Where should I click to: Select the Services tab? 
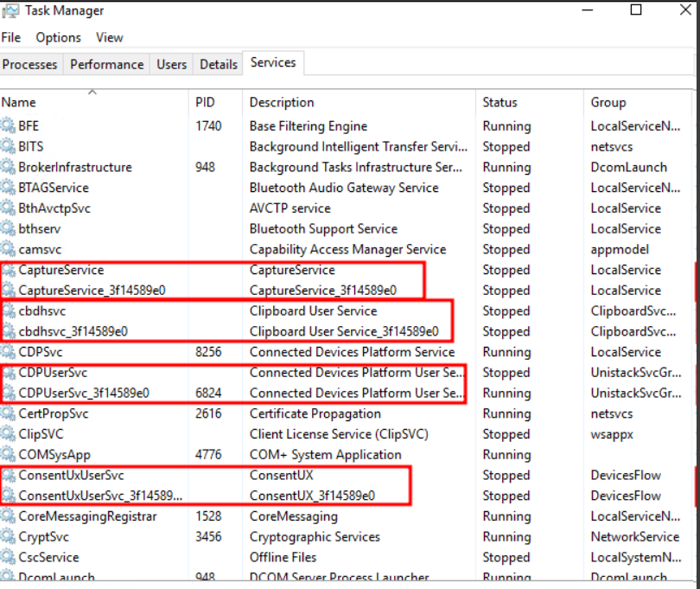coord(273,62)
